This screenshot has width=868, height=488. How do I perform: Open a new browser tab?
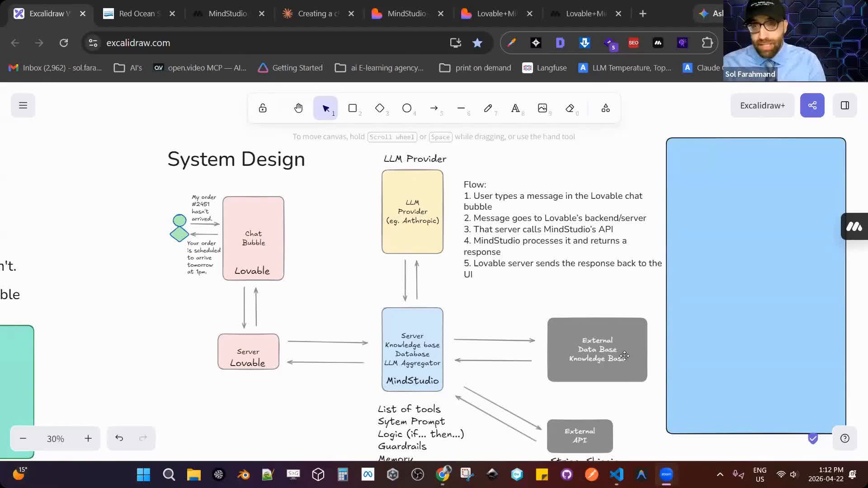click(x=643, y=14)
